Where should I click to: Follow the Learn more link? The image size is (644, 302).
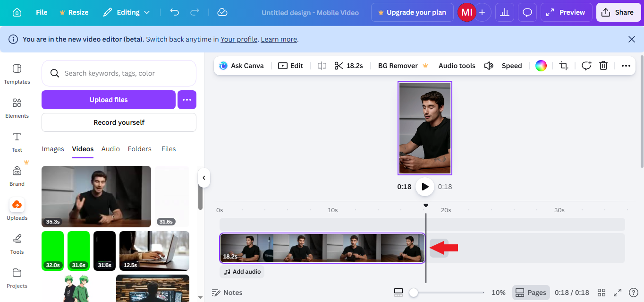pos(279,39)
